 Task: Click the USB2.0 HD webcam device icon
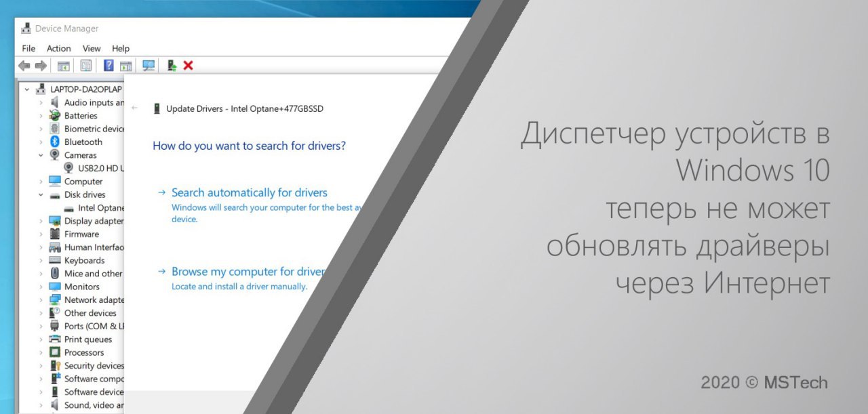(x=69, y=168)
